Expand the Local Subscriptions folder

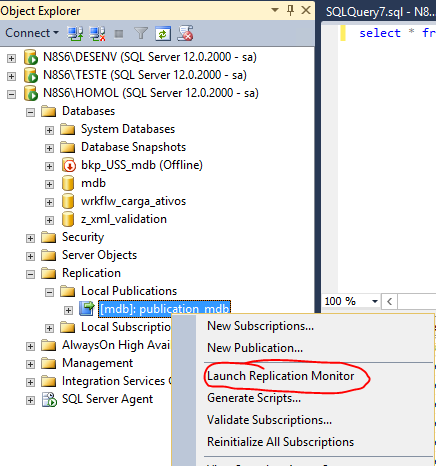(x=49, y=328)
